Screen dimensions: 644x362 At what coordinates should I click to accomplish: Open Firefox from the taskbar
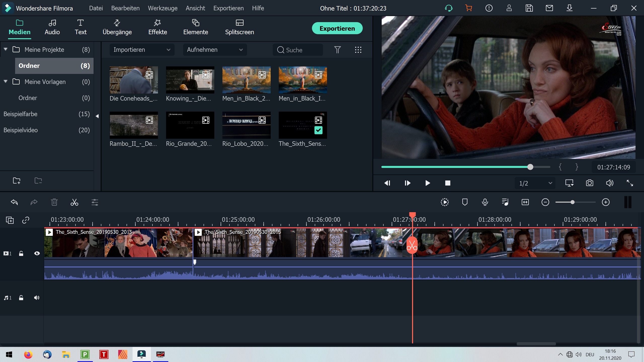[28, 354]
